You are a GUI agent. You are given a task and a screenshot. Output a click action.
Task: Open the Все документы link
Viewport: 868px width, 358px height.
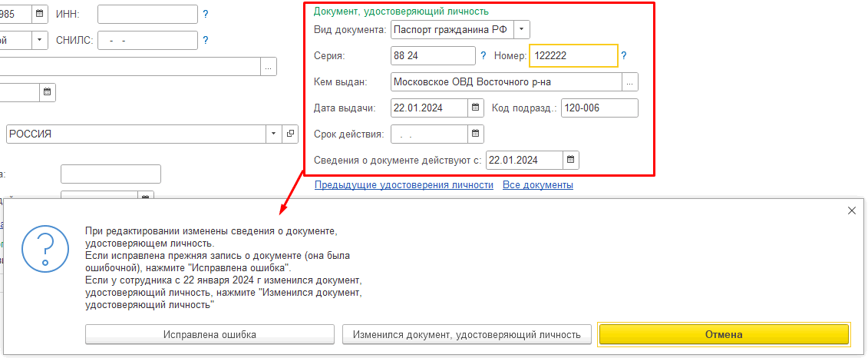point(537,185)
